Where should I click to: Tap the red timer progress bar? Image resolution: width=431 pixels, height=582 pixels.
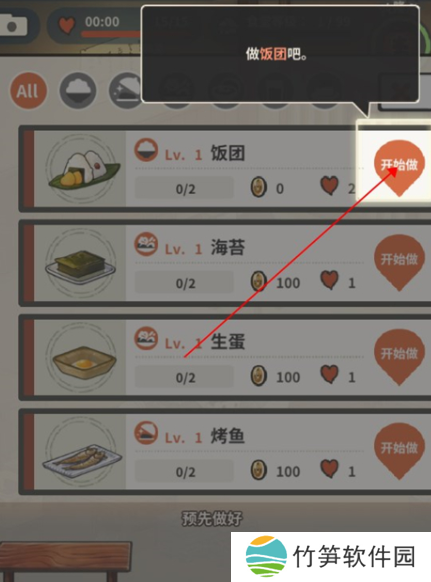click(111, 35)
